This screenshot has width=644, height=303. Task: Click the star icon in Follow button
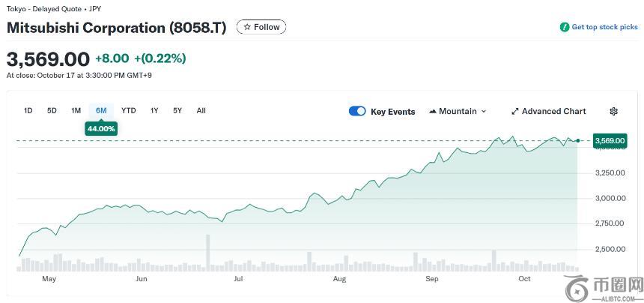click(247, 27)
